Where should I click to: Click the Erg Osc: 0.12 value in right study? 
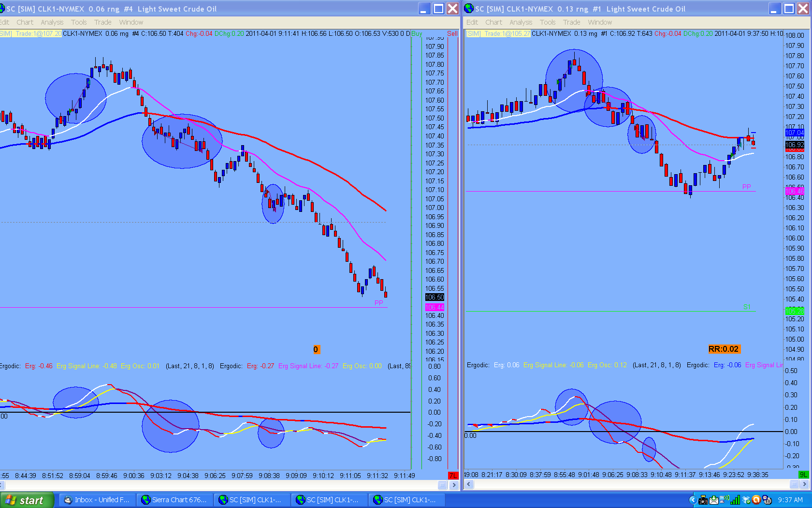point(607,365)
